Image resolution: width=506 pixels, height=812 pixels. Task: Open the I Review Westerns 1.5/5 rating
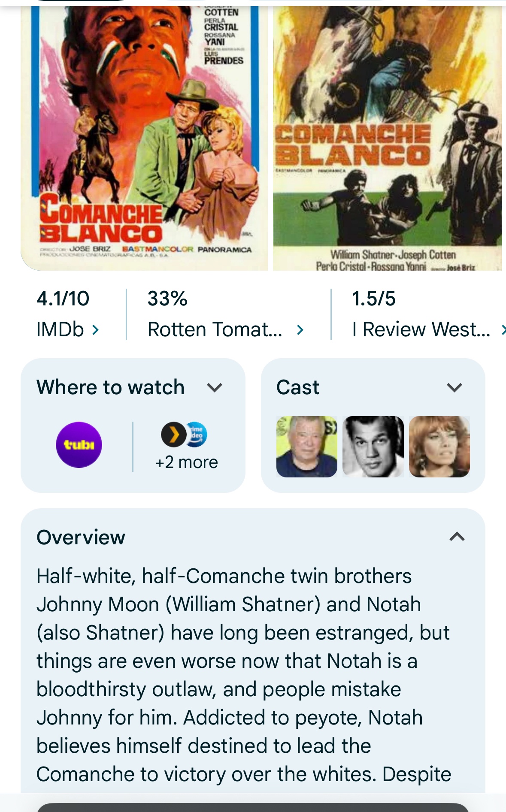[x=373, y=299]
